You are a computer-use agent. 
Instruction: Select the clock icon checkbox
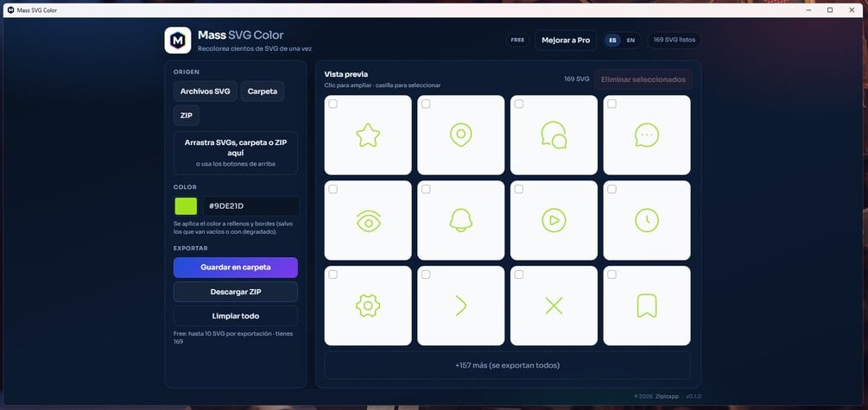pos(611,189)
